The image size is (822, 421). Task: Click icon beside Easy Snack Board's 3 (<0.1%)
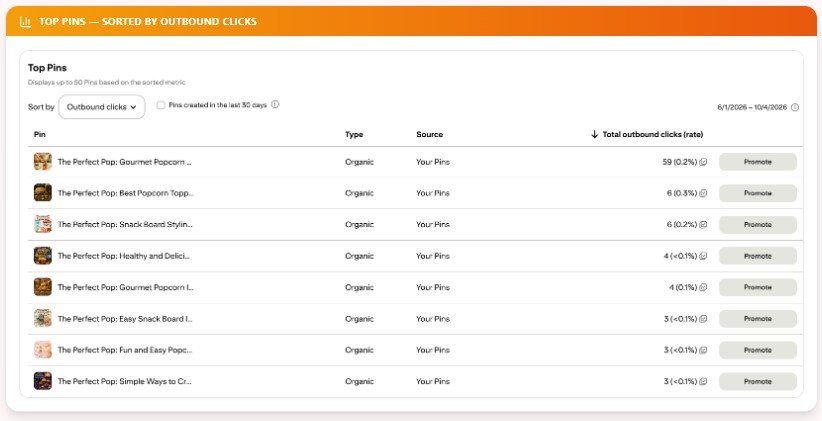click(704, 319)
